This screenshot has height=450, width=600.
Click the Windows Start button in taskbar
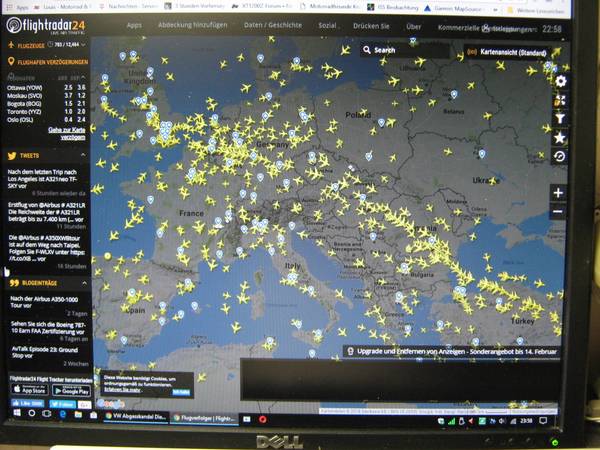point(15,413)
